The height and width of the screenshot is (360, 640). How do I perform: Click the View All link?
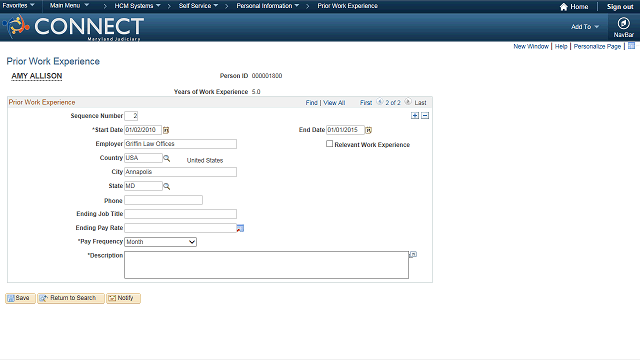[334, 103]
